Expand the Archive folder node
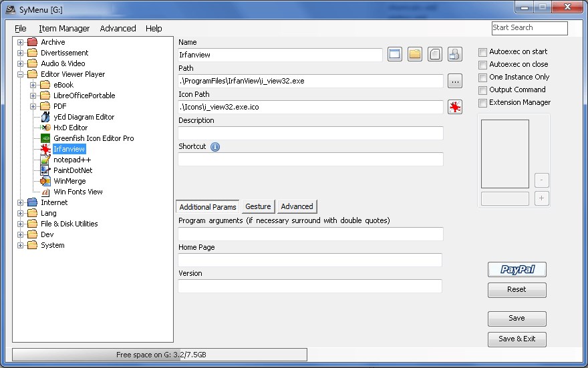The image size is (588, 368). coord(20,42)
